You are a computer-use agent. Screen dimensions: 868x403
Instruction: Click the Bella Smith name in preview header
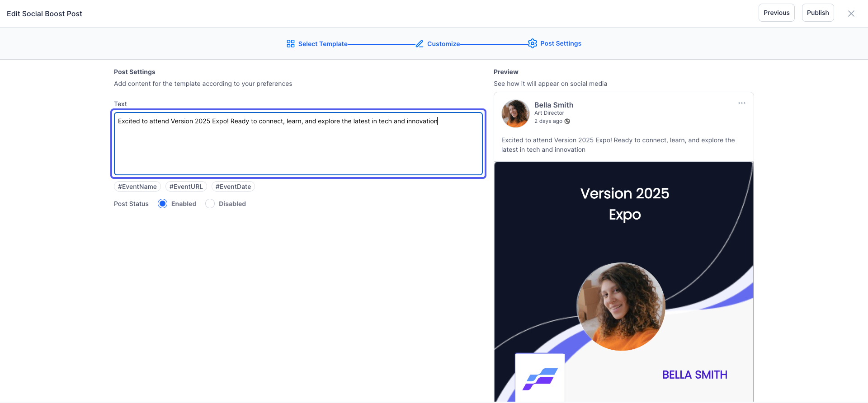554,105
